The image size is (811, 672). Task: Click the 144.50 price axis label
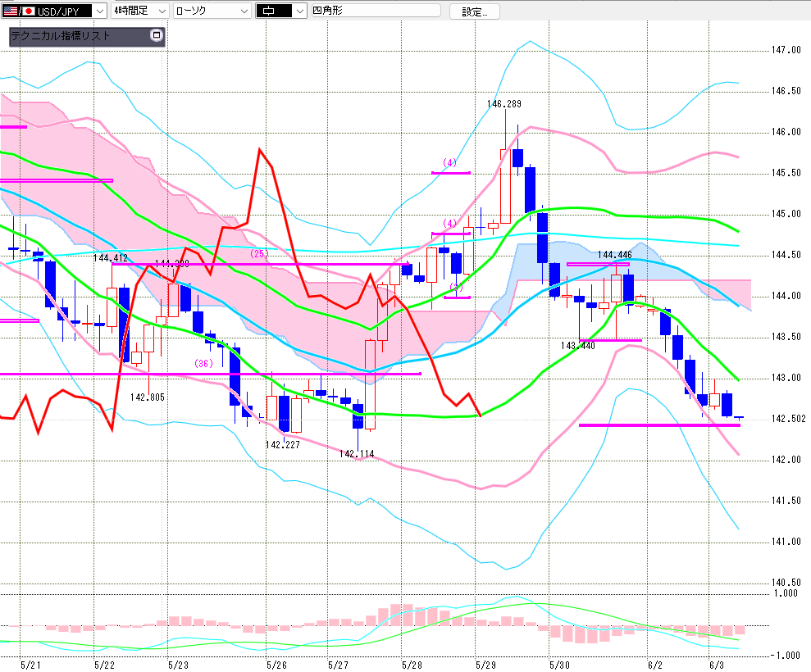[786, 255]
